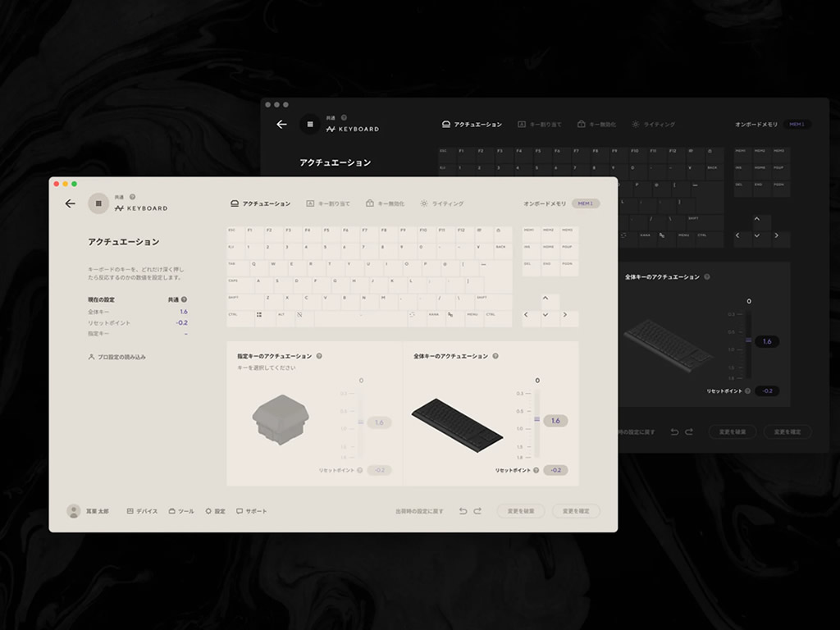Screen dimensions: 840x630
Task: Click the undo arrow in bottom bar
Action: tap(463, 511)
